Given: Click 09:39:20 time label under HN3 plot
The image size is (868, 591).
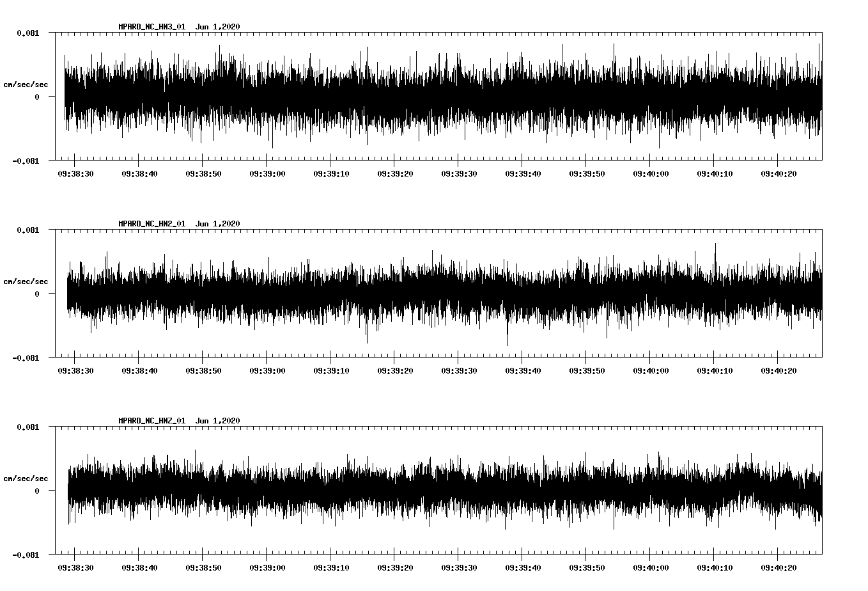Looking at the screenshot, I should pyautogui.click(x=395, y=173).
